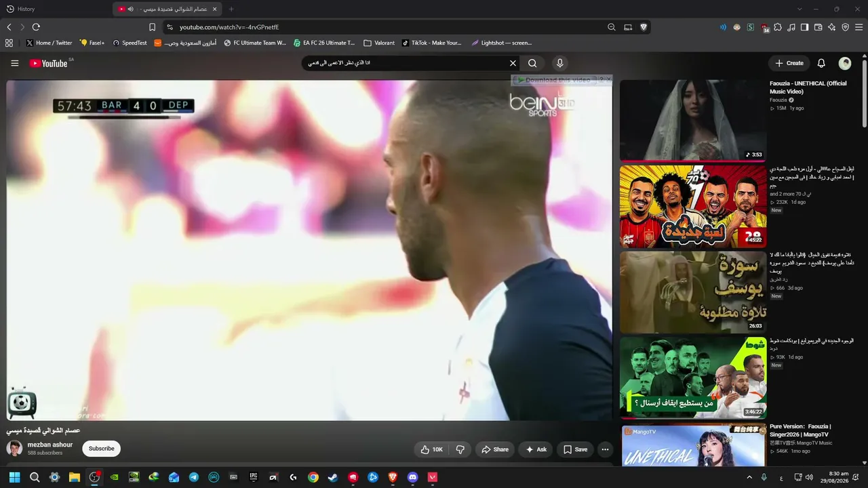
Task: Open the taskbar volume control
Action: tap(809, 477)
